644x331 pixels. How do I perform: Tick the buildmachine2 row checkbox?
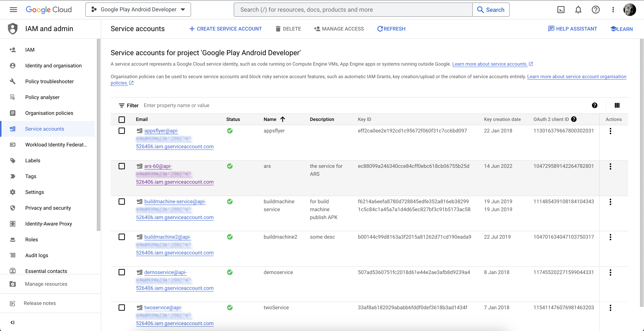click(x=122, y=237)
